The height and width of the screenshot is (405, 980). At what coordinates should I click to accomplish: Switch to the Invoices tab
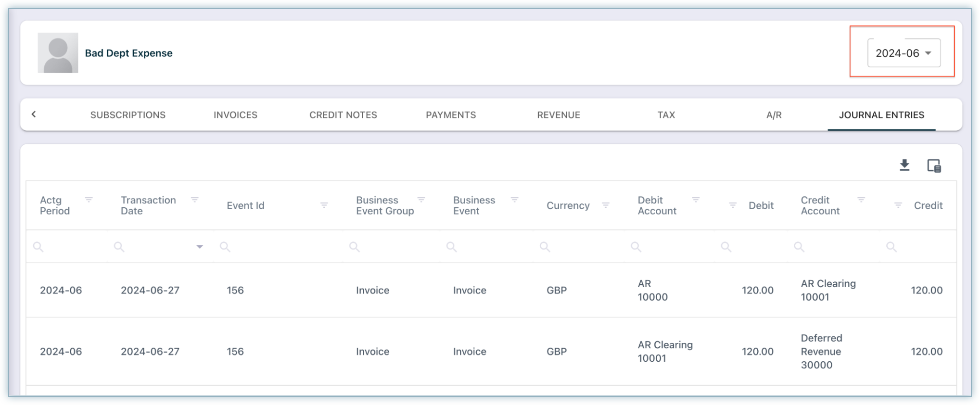pos(235,115)
